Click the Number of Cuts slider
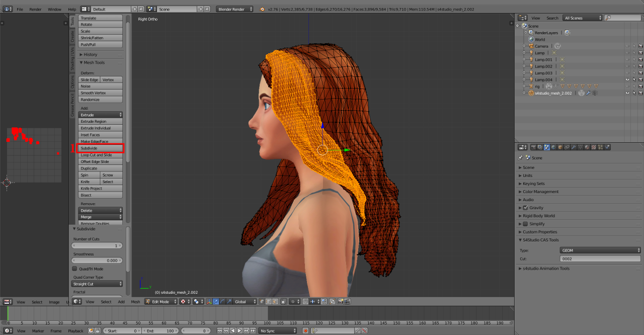This screenshot has height=335, width=644. pyautogui.click(x=97, y=245)
